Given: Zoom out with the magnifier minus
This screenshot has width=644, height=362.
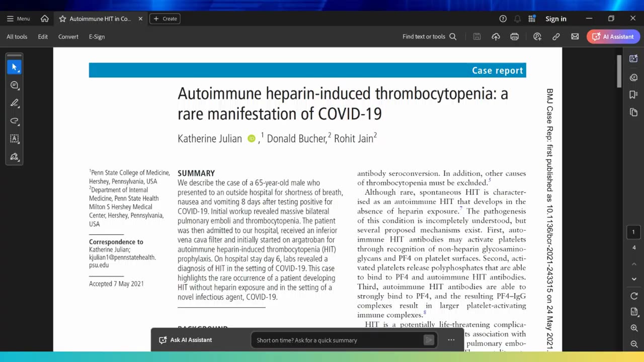Looking at the screenshot, I should 634,344.
